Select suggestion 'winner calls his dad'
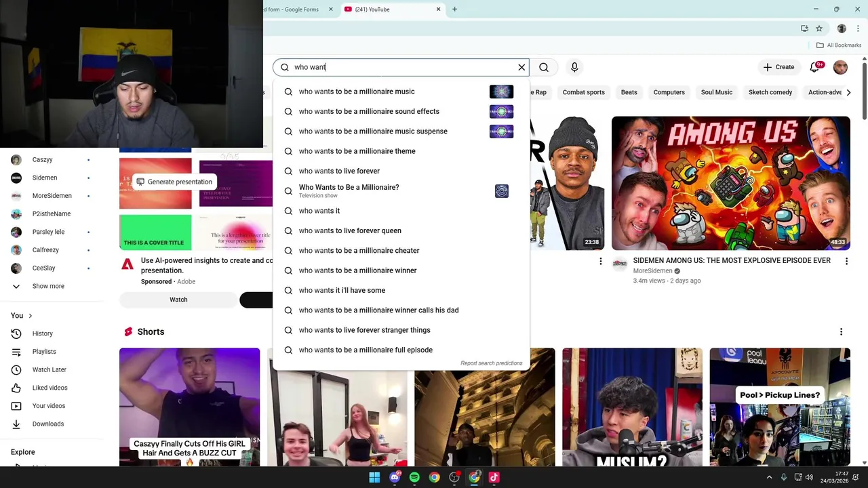Viewport: 868px width, 488px height. tap(400, 310)
